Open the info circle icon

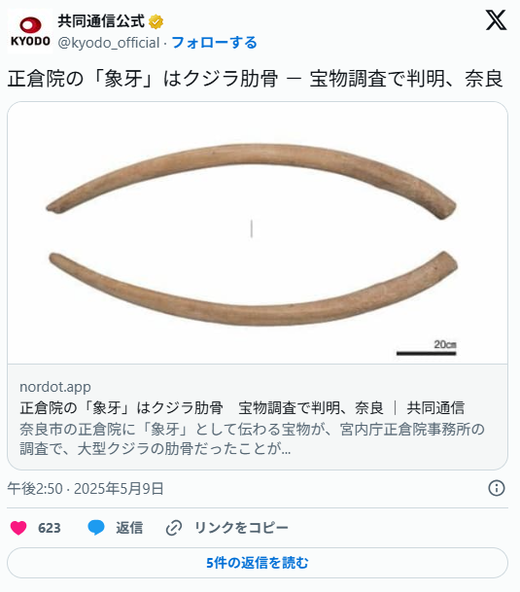click(x=496, y=488)
